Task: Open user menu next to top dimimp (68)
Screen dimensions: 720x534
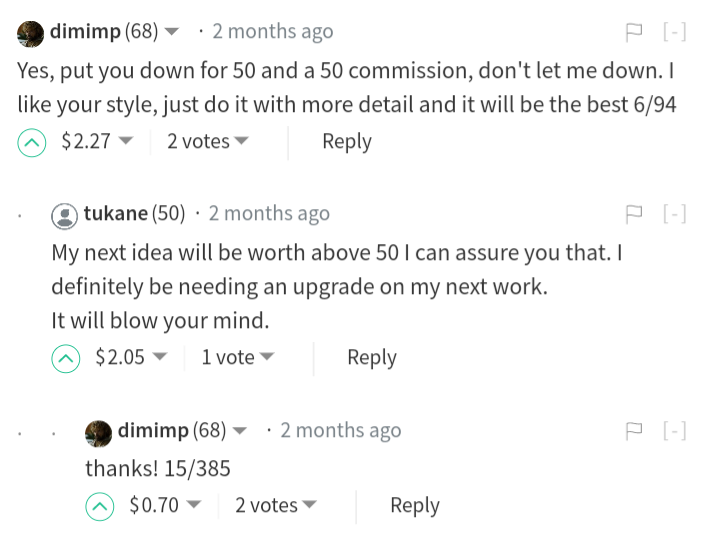Action: (x=172, y=32)
